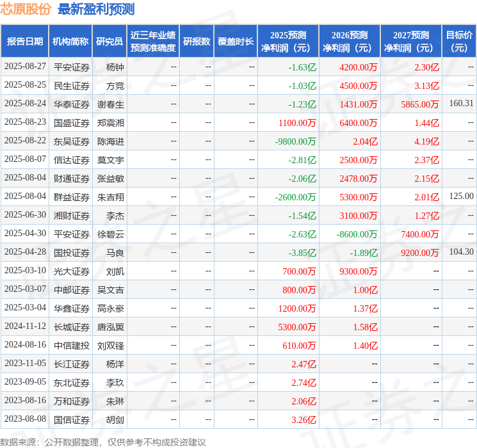Click 长江证券 institution cell

pos(72,364)
